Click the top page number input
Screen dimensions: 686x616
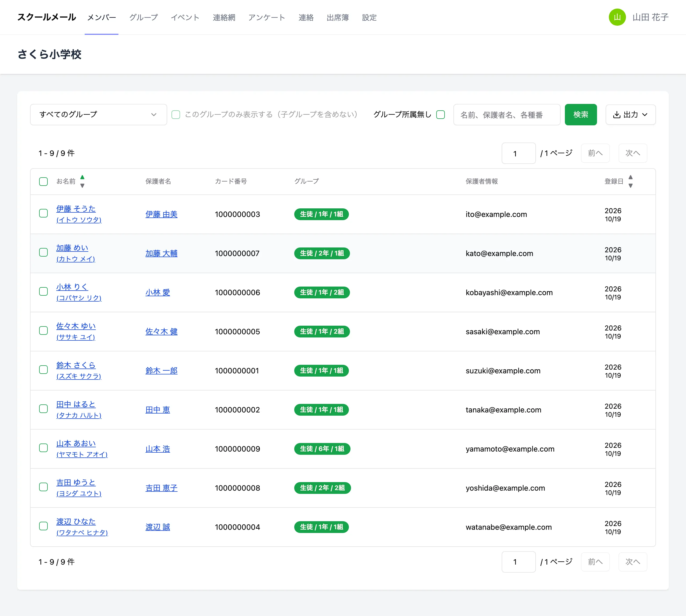519,153
